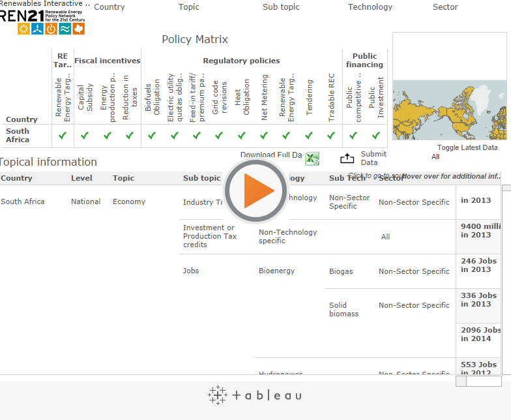This screenshot has height=420, width=511.
Task: Click the REN21 logo
Action: [x=42, y=22]
